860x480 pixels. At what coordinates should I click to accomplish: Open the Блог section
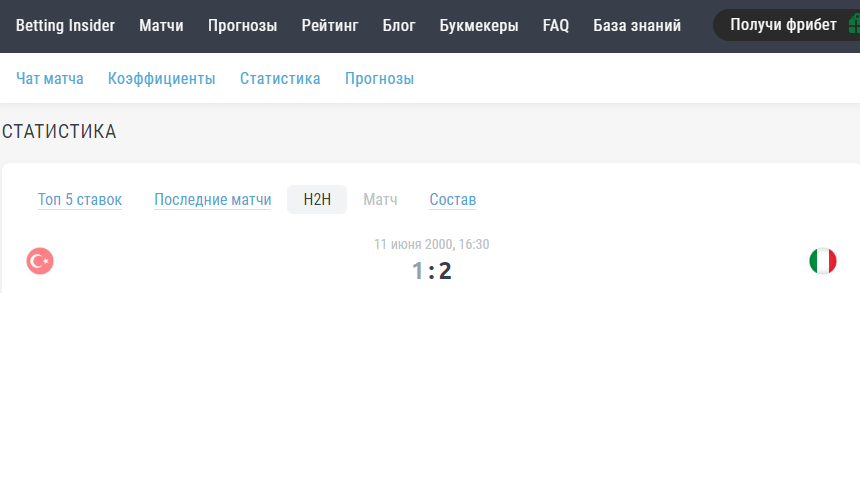tap(399, 25)
